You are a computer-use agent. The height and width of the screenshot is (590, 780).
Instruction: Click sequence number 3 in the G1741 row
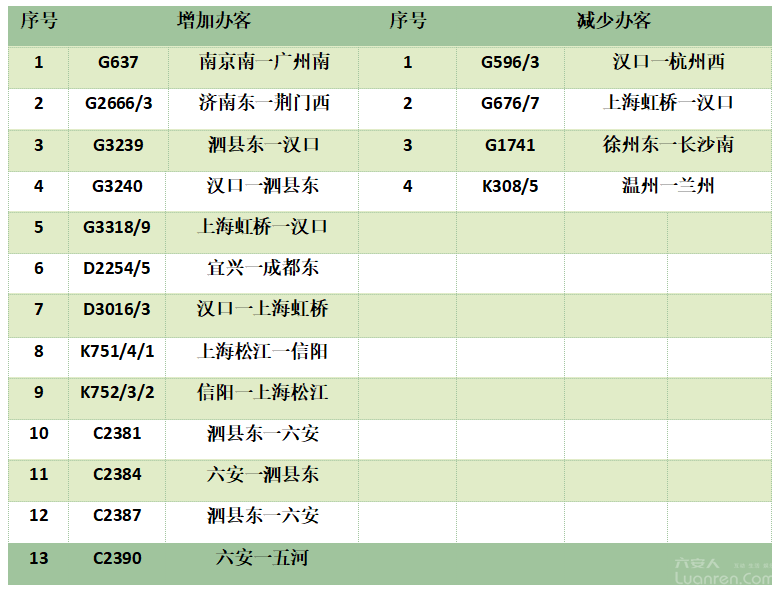(x=407, y=145)
